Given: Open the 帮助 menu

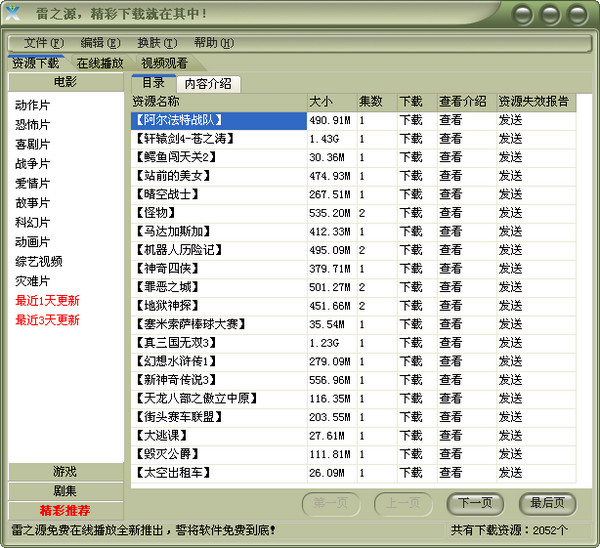Looking at the screenshot, I should [213, 43].
